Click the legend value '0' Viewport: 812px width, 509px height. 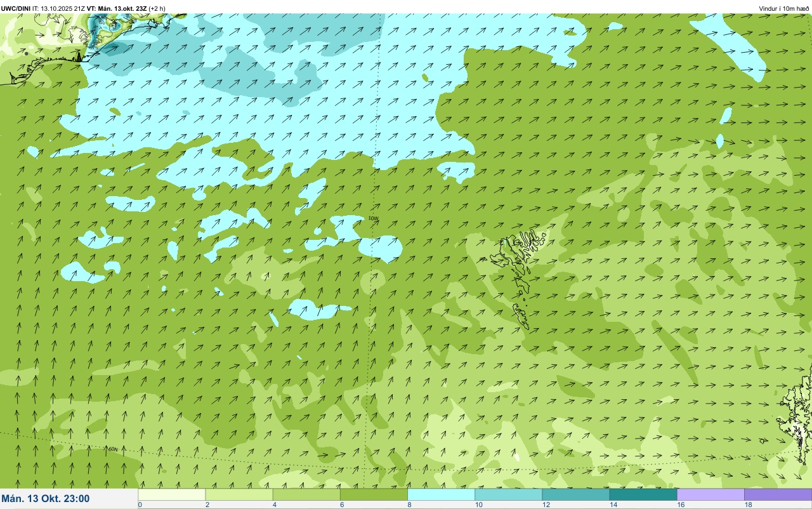pos(140,505)
